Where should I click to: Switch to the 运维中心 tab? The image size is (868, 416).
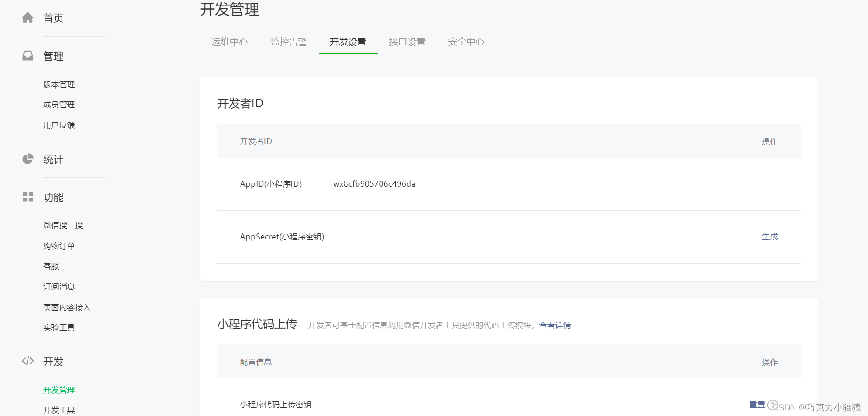tap(229, 42)
